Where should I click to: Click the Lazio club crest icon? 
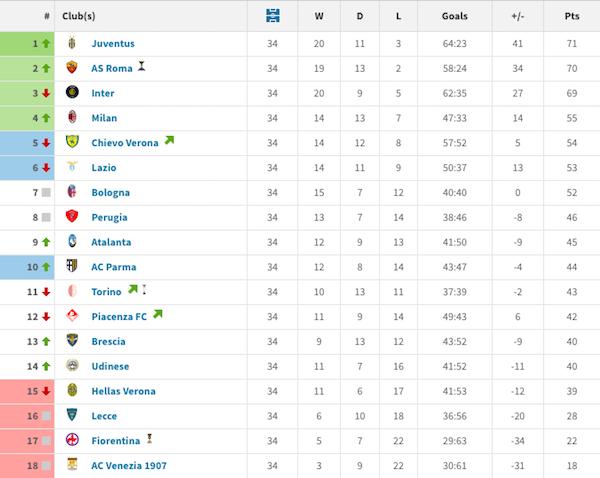coord(72,167)
